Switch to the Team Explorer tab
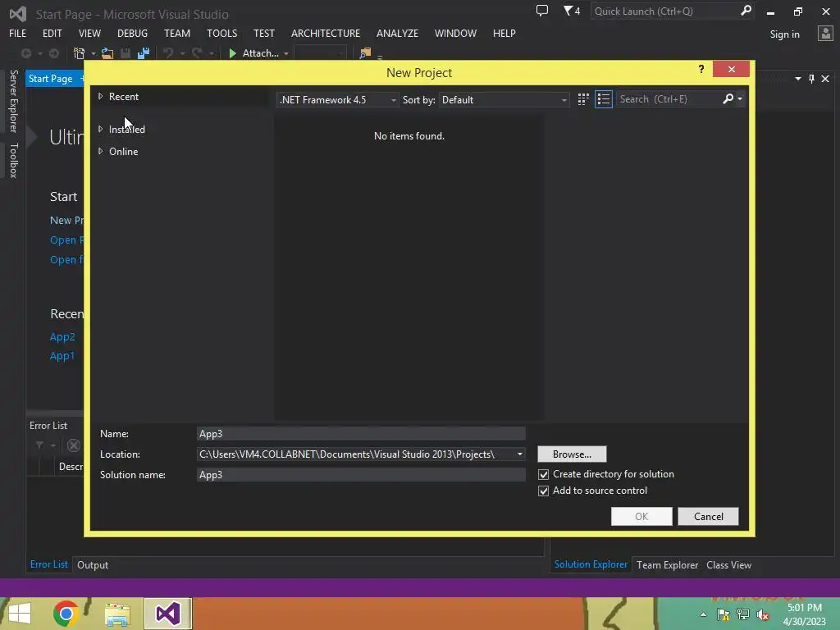 [667, 565]
